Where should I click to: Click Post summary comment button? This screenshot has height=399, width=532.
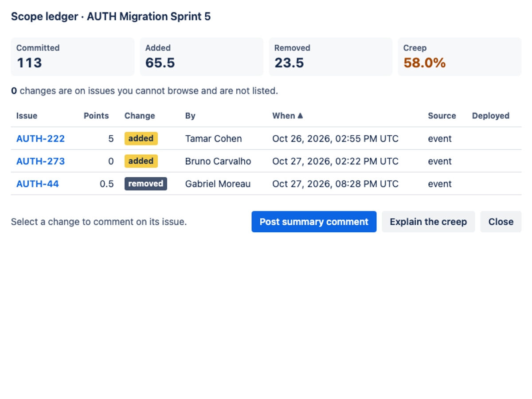click(x=314, y=222)
